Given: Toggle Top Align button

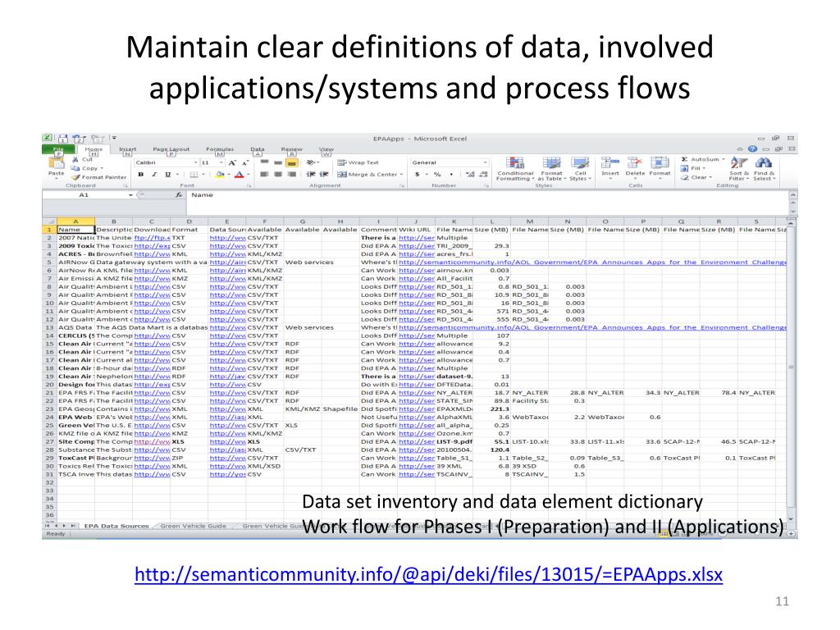Looking at the screenshot, I should click(x=265, y=162).
